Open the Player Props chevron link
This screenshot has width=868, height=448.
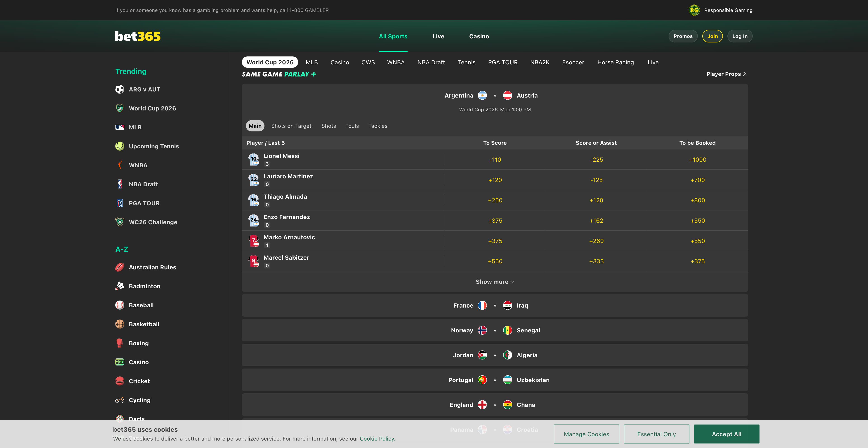pos(726,74)
